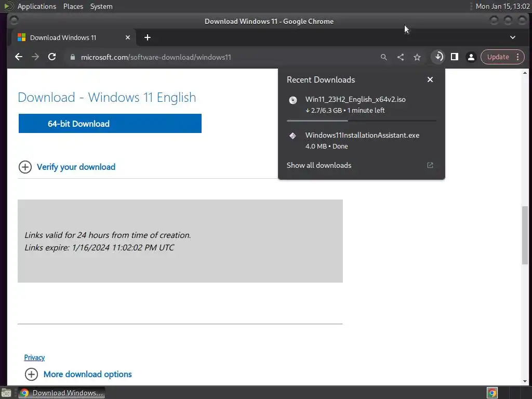
Task: Expand More download options plus icon
Action: pyautogui.click(x=32, y=374)
